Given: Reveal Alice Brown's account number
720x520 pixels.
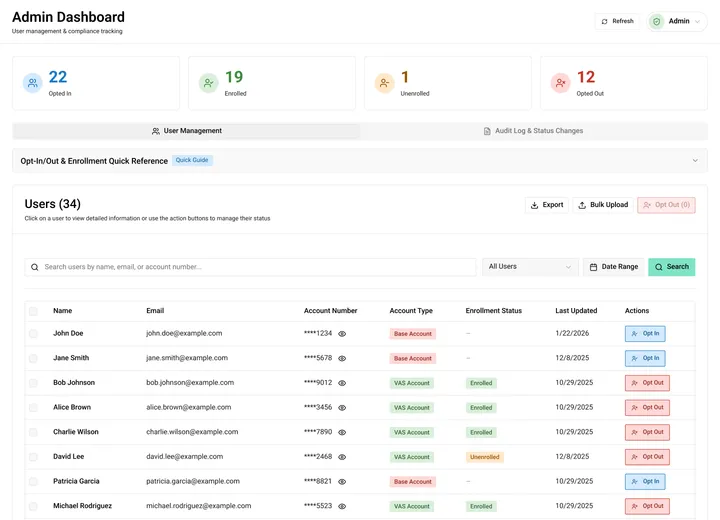Looking at the screenshot, I should 342,408.
